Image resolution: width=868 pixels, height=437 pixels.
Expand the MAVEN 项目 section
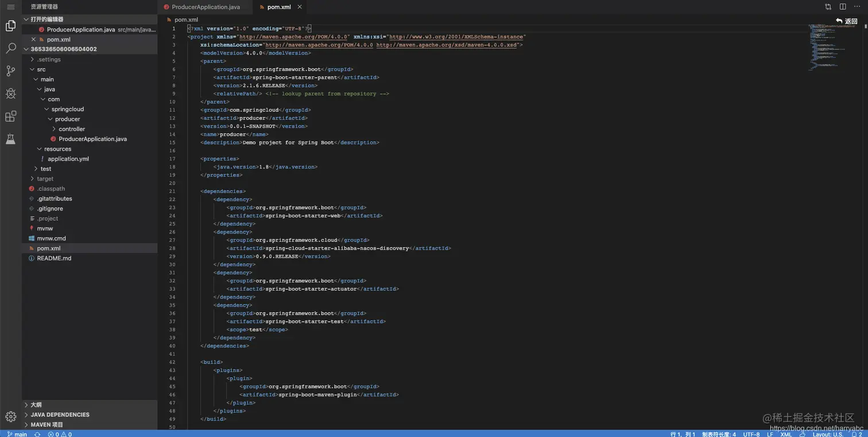pos(90,424)
